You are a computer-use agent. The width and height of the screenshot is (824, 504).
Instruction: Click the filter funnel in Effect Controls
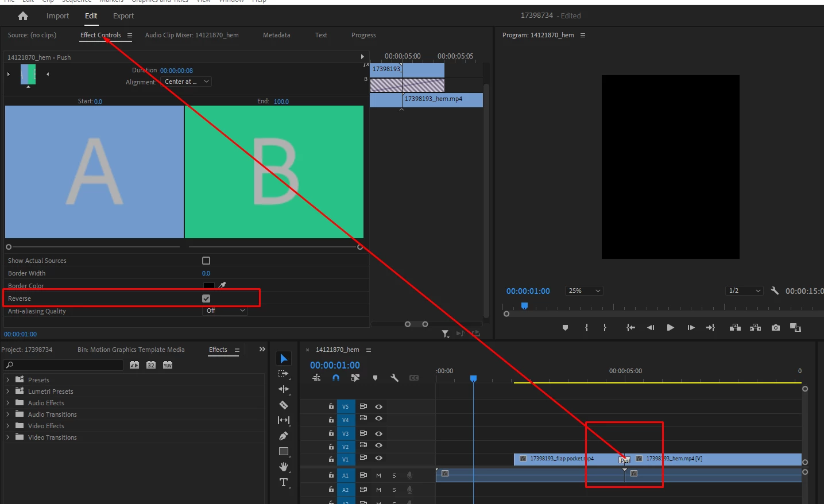(445, 334)
